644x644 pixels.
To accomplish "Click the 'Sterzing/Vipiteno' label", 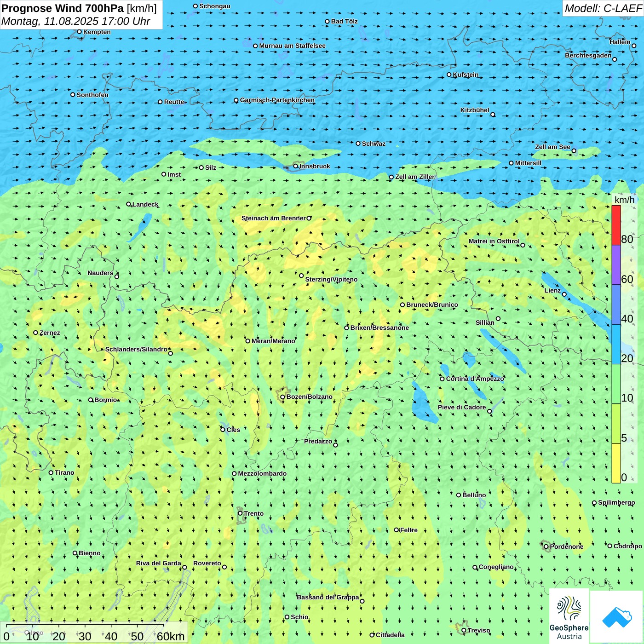I will tap(331, 279).
